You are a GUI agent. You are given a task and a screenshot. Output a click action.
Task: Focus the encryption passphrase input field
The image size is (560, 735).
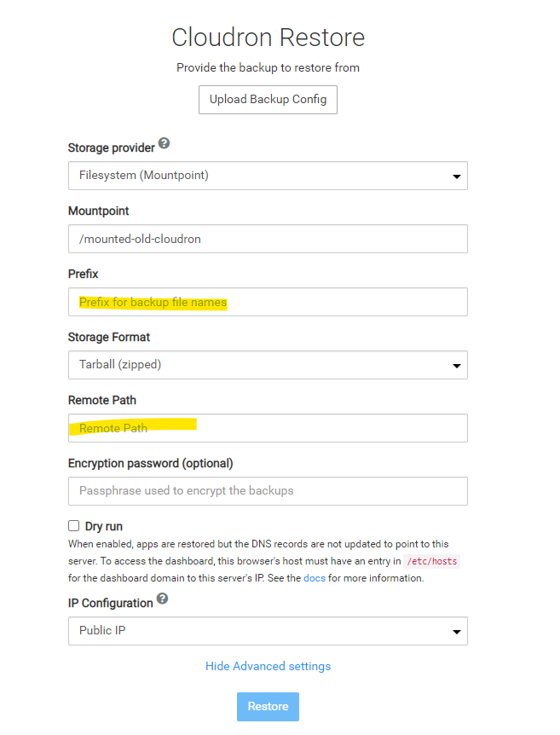(268, 491)
